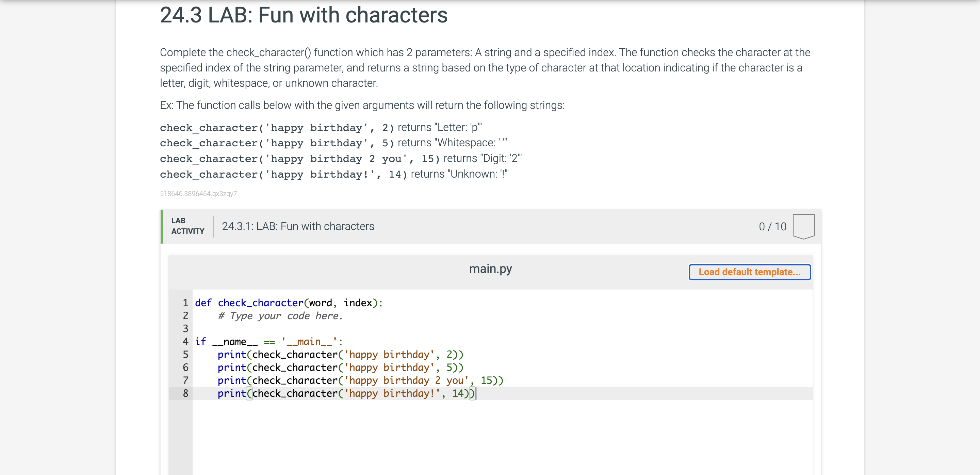Click line 7 with 'happy birthday 2 you'
980x475 pixels.
(360, 380)
